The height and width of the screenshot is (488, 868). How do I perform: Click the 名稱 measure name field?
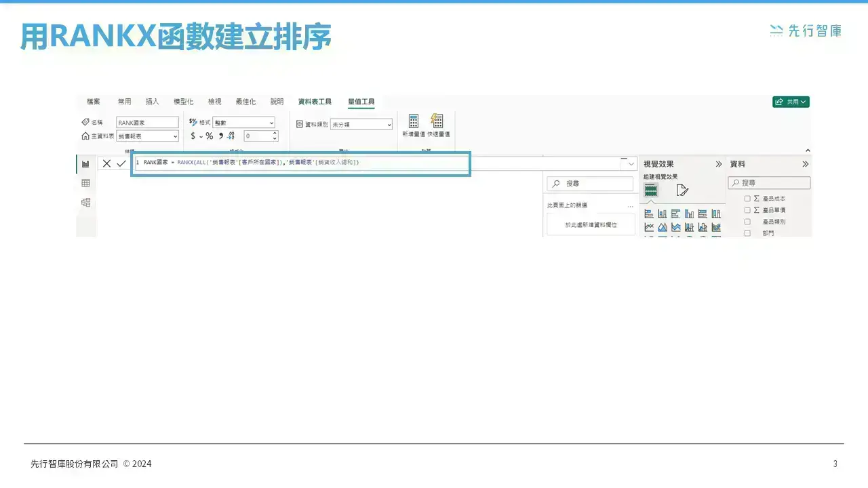point(147,123)
